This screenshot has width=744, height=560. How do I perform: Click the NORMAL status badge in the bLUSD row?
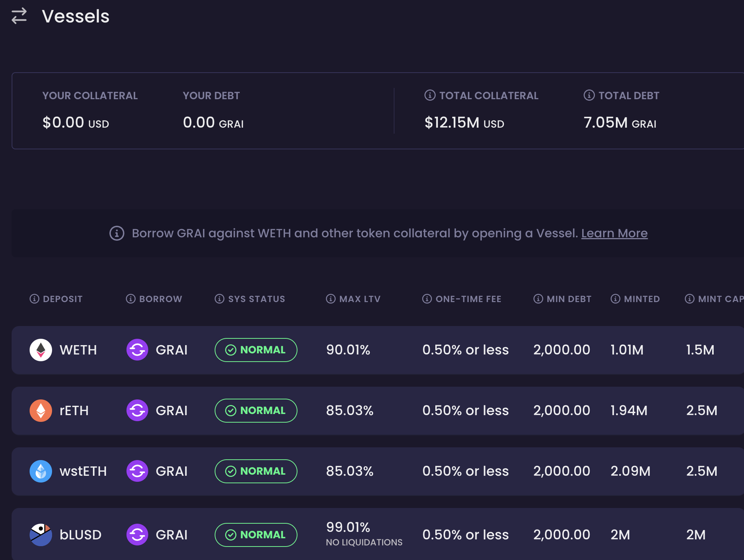[x=256, y=535]
